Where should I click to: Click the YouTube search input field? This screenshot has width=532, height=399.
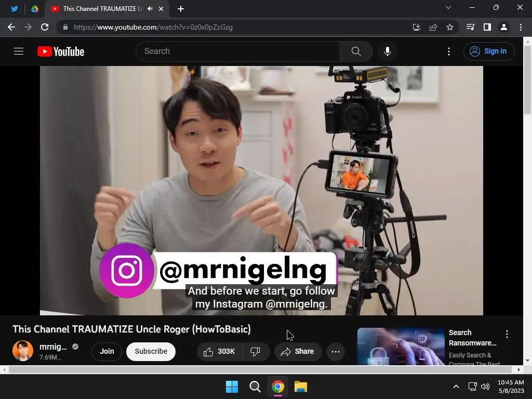(238, 51)
